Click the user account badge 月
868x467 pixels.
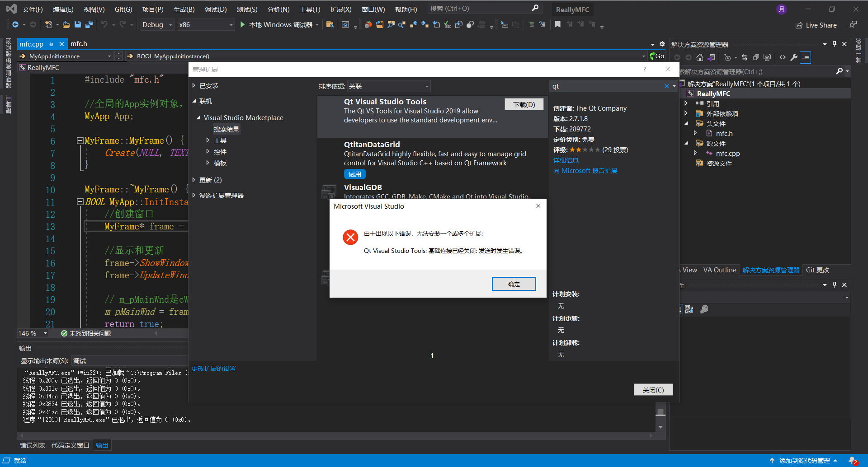tap(782, 9)
